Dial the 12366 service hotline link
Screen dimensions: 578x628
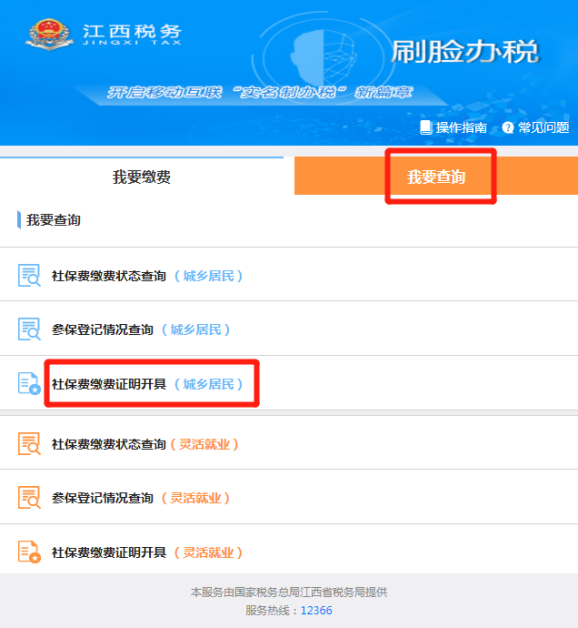pos(316,610)
